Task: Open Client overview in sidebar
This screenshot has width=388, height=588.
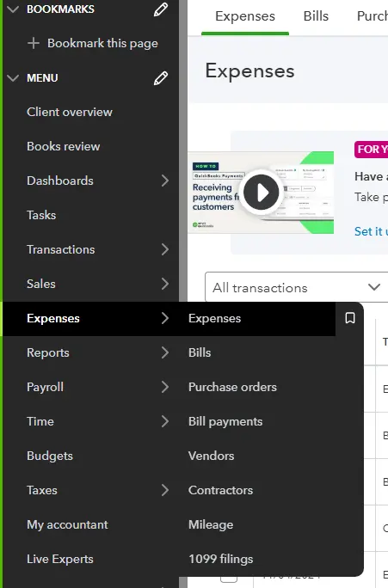Action: click(x=70, y=112)
